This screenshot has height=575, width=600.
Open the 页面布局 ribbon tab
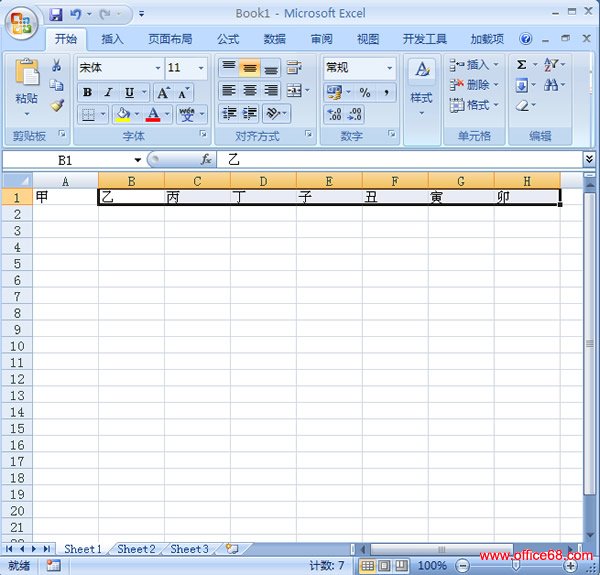tap(170, 39)
